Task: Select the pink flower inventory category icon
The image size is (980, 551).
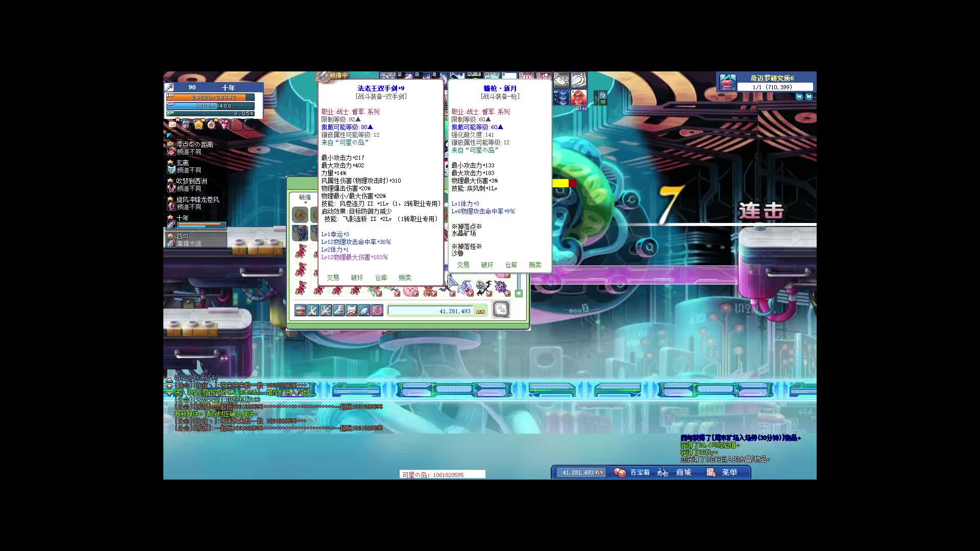Action: click(377, 310)
